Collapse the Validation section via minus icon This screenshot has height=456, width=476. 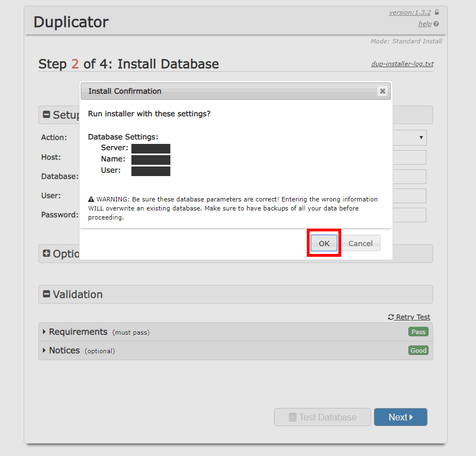point(47,295)
